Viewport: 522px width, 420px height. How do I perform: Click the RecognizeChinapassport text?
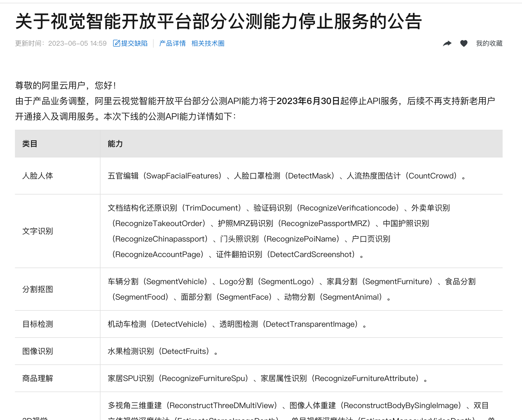coord(160,239)
